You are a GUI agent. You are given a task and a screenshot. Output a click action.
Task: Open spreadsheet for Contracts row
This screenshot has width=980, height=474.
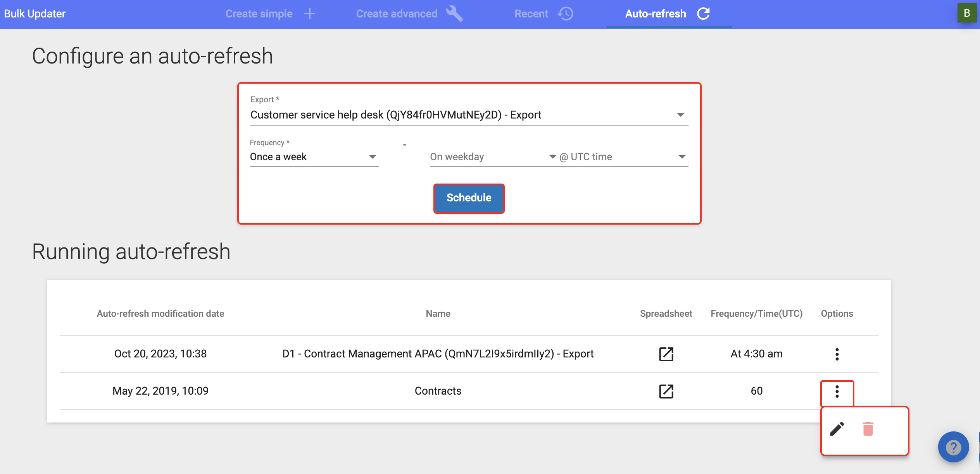click(666, 391)
